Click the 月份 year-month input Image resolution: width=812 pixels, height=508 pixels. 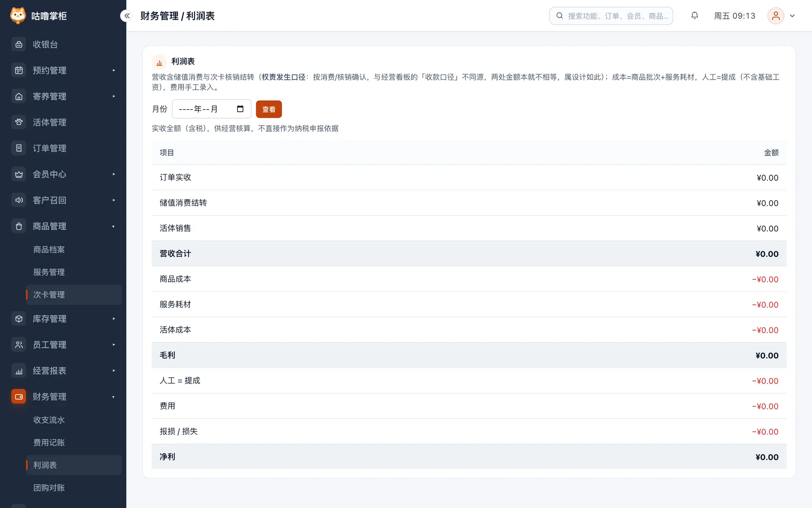(211, 109)
